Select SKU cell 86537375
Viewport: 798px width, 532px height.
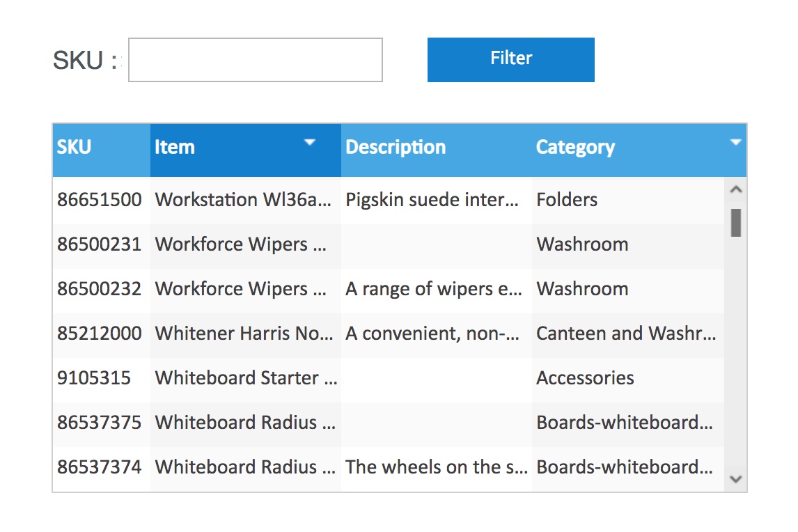[x=101, y=423]
